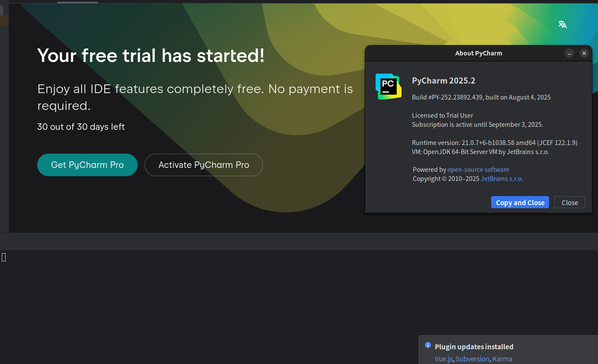Click the Close button in About dialog
Viewport: 598px width, 364px height.
[x=570, y=203]
